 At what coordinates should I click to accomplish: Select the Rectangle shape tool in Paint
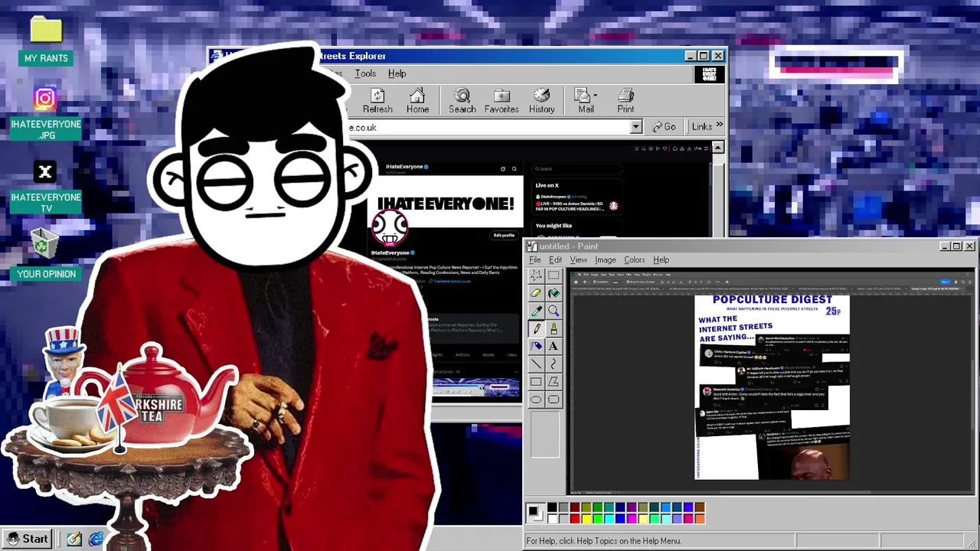(x=536, y=381)
